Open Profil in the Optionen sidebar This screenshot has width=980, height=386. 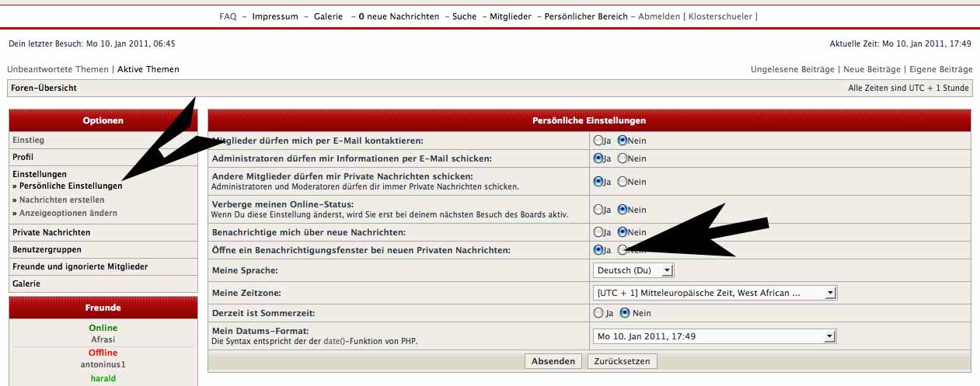tap(23, 157)
